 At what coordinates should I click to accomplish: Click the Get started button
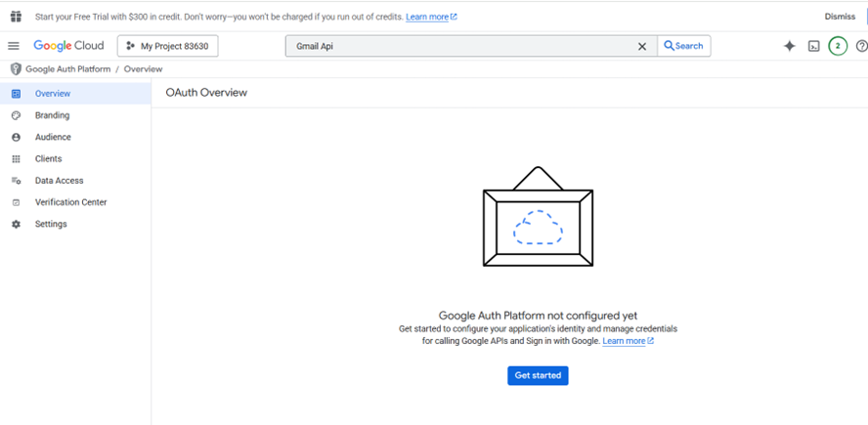tap(538, 375)
